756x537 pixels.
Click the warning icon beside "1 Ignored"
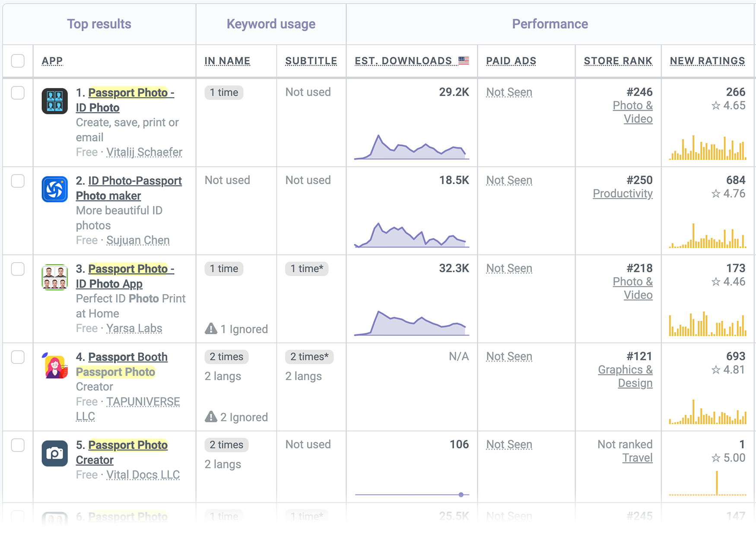(x=211, y=329)
